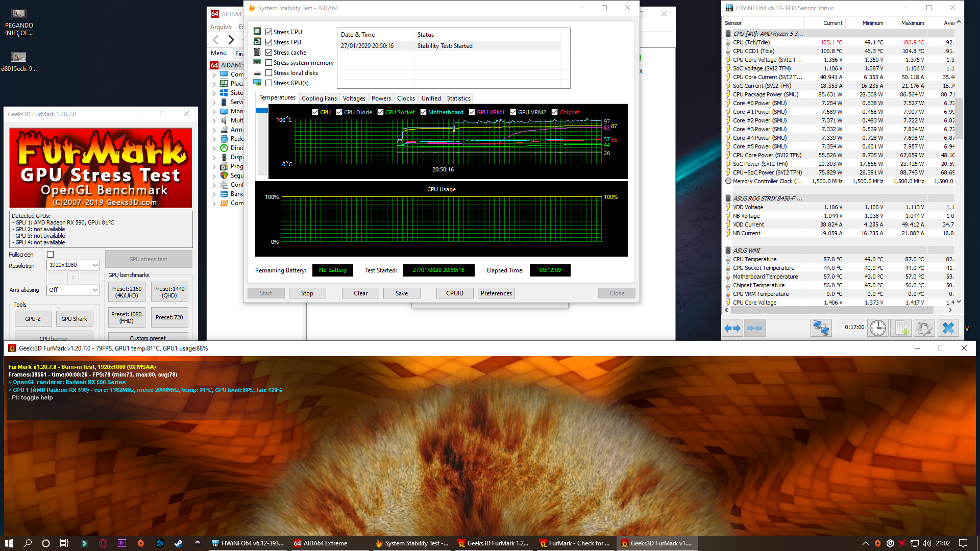980x551 pixels.
Task: Enable Stress local disks
Action: point(268,73)
